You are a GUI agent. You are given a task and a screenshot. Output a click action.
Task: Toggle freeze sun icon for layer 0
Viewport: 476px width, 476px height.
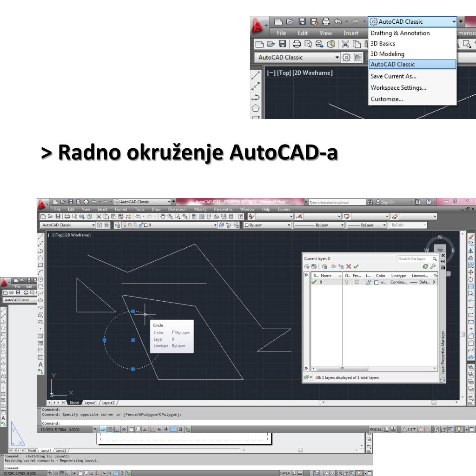[x=357, y=282]
